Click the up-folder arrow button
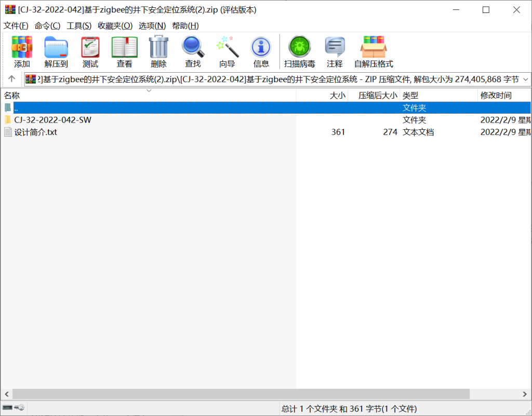The height and width of the screenshot is (416, 532). (x=11, y=79)
